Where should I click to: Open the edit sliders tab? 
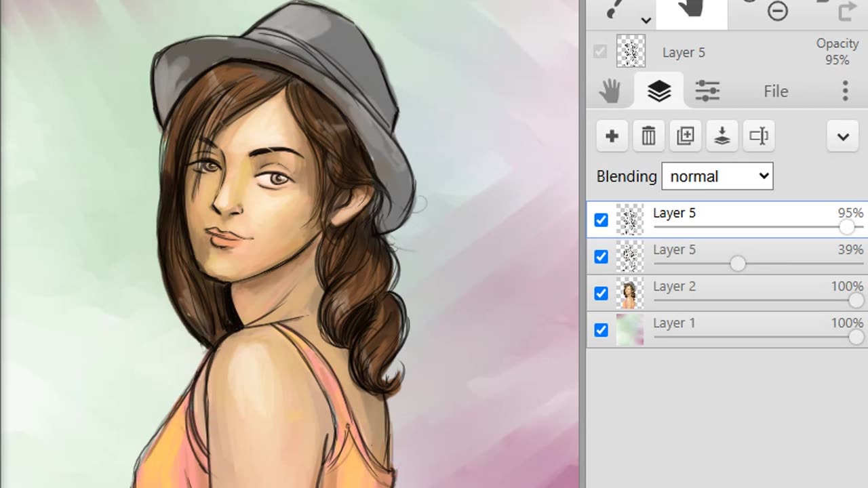point(707,91)
